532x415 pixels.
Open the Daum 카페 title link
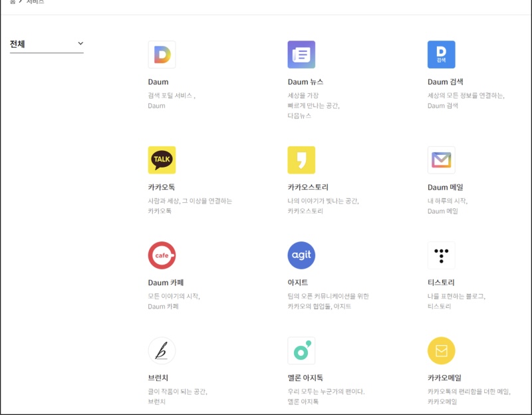[166, 283]
